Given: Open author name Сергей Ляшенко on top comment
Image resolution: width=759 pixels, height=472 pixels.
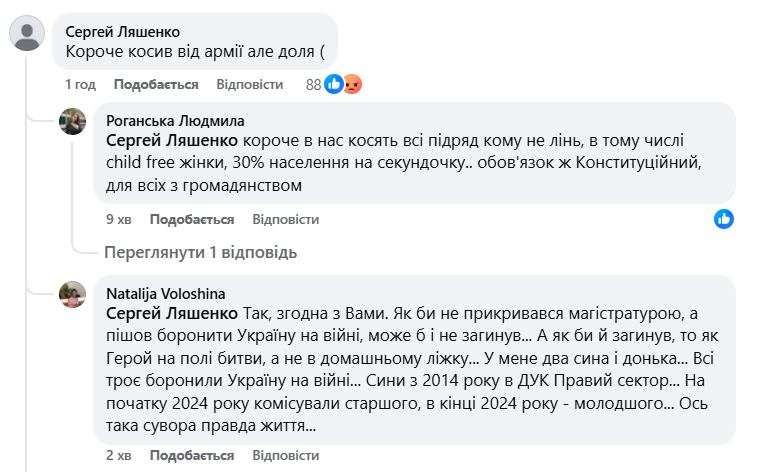Looking at the screenshot, I should 123,31.
